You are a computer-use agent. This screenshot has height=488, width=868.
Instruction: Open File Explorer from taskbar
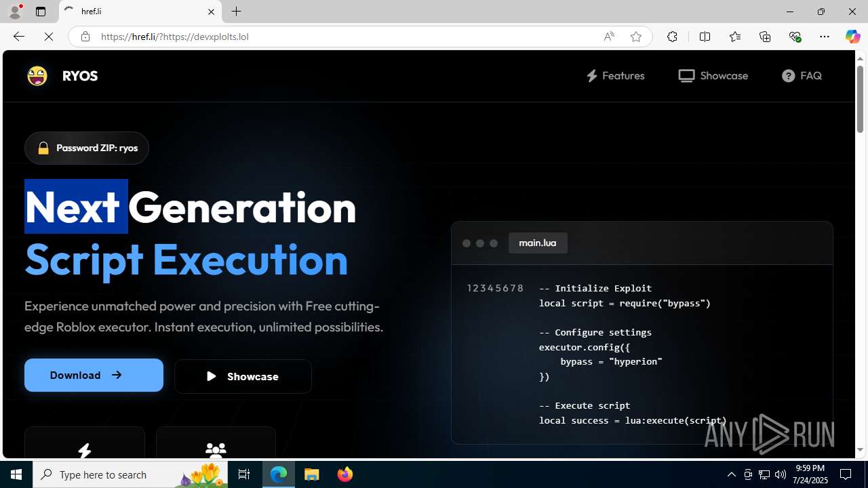pos(312,474)
